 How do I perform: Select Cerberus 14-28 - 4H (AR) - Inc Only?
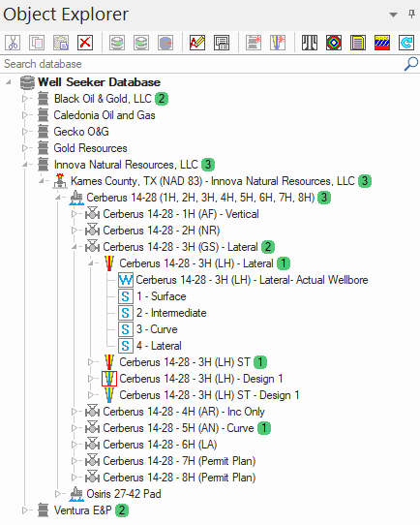pyautogui.click(x=184, y=412)
